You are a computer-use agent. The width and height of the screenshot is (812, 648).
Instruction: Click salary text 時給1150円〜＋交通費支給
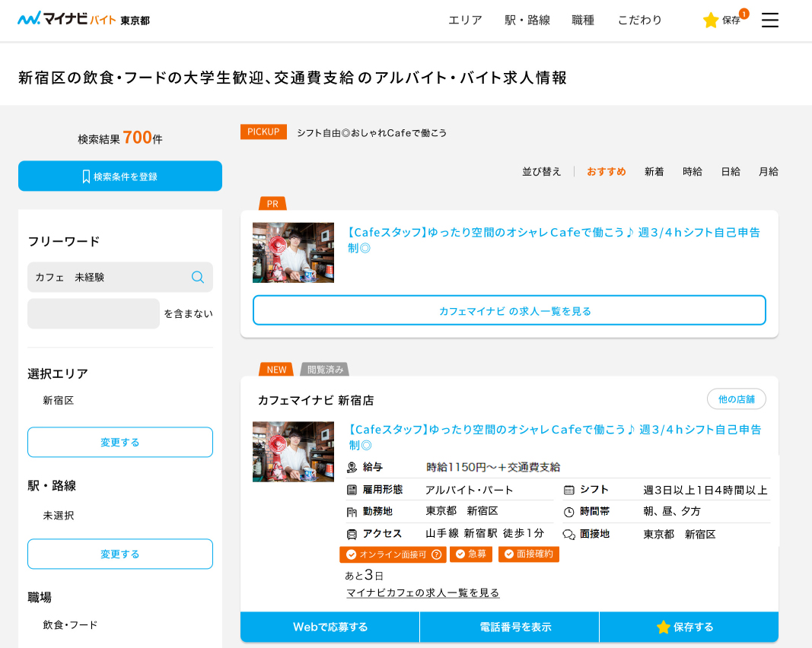[x=493, y=467]
